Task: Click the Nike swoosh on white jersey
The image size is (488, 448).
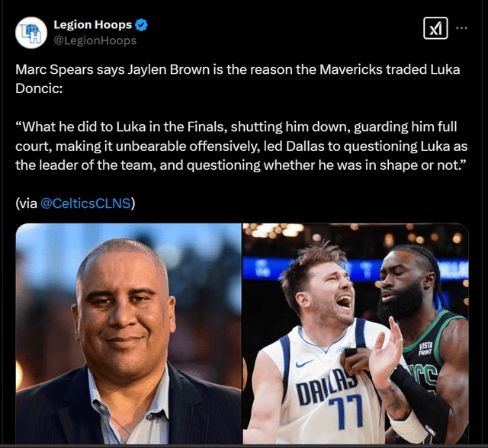Action: pyautogui.click(x=304, y=363)
